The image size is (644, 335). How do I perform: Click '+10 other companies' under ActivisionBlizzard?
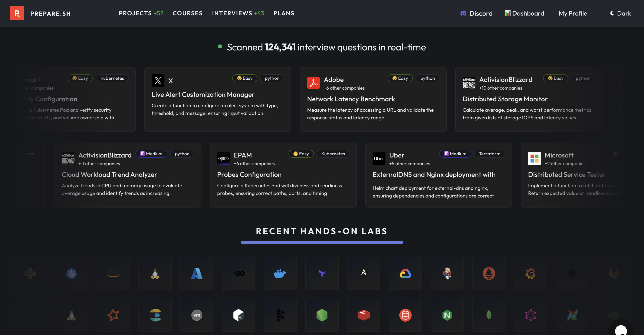point(500,88)
